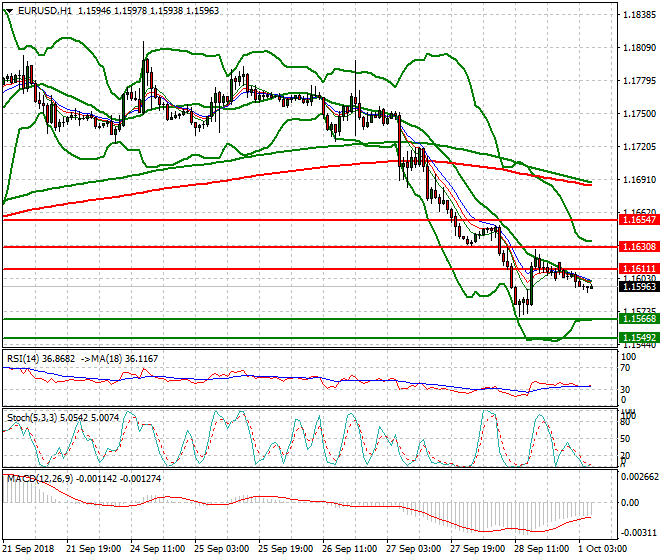Click the 1 Oct 03:00 time label

pos(603,549)
